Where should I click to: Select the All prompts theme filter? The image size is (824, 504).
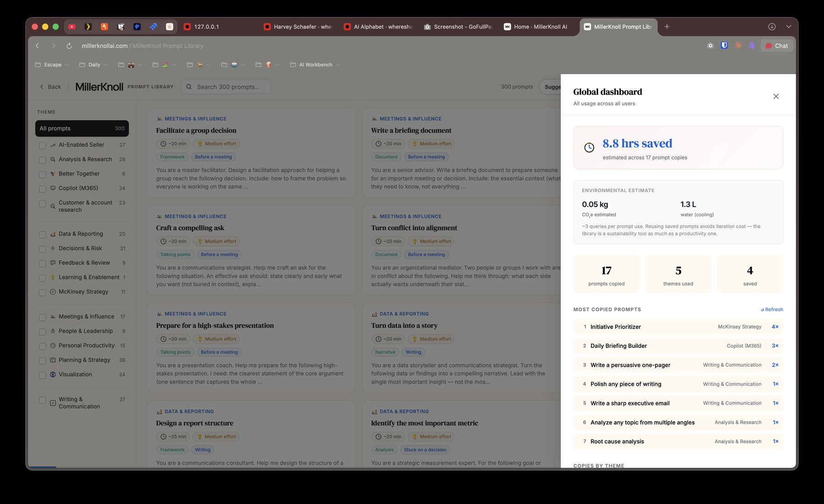click(82, 129)
